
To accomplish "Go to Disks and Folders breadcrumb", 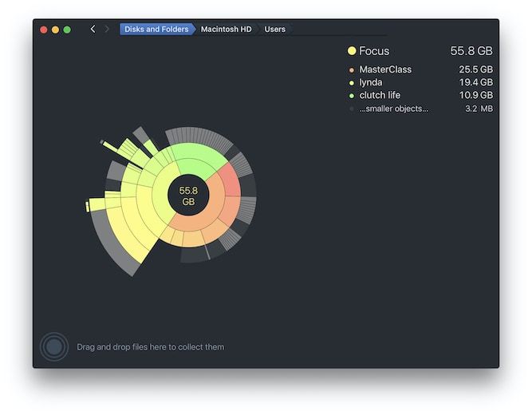I will 156,30.
